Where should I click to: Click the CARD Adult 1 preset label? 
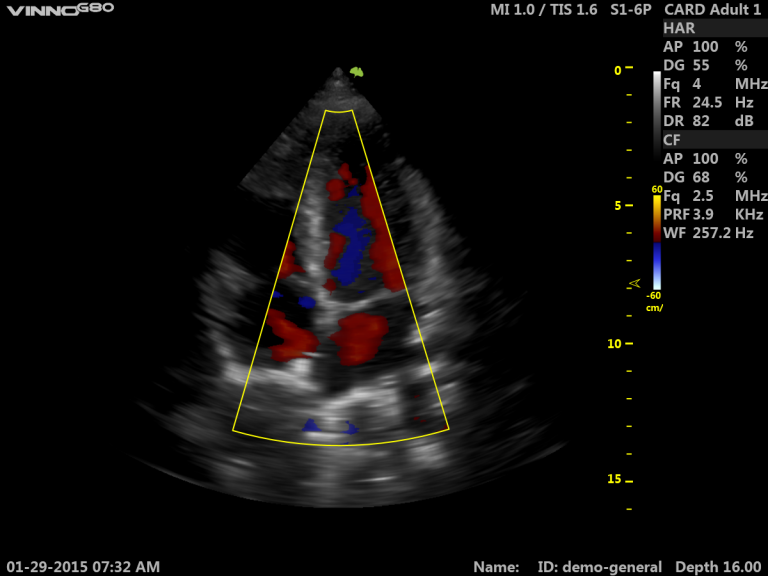pos(713,9)
